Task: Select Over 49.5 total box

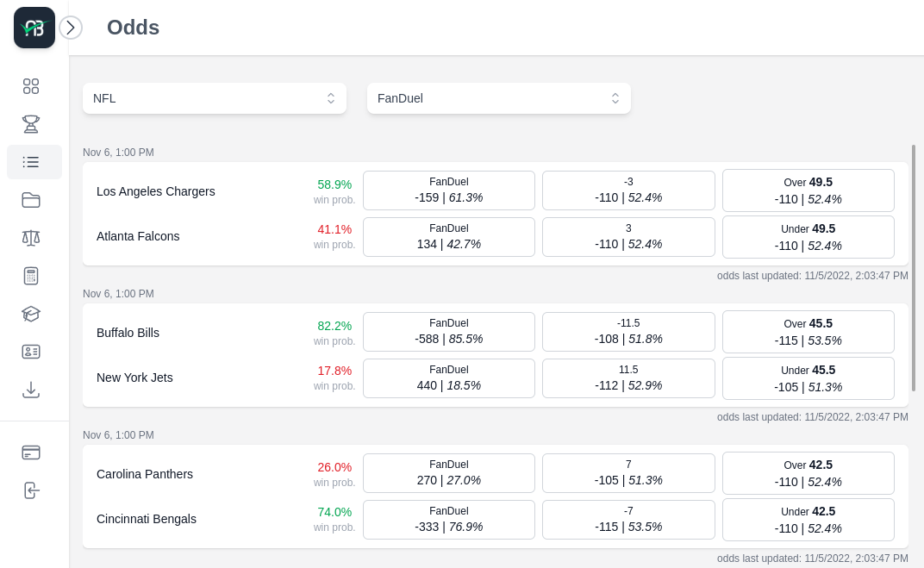Action: coord(808,190)
